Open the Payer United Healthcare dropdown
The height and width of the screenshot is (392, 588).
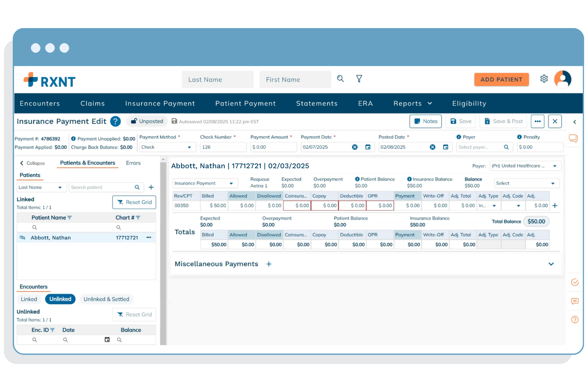click(x=526, y=166)
